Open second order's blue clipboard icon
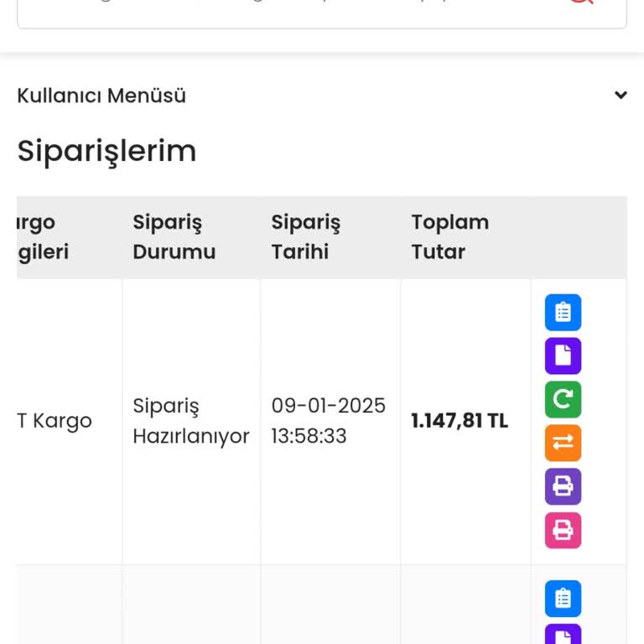 (563, 599)
